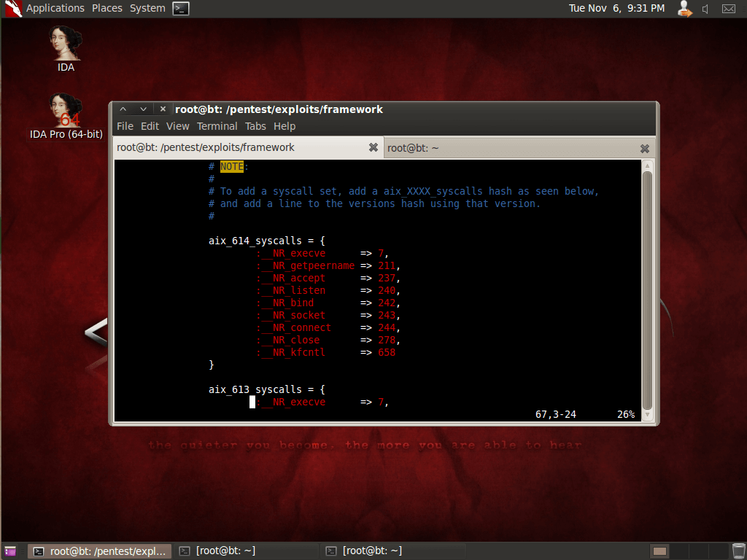Click the date and time clock
The height and width of the screenshot is (560, 747).
click(616, 9)
